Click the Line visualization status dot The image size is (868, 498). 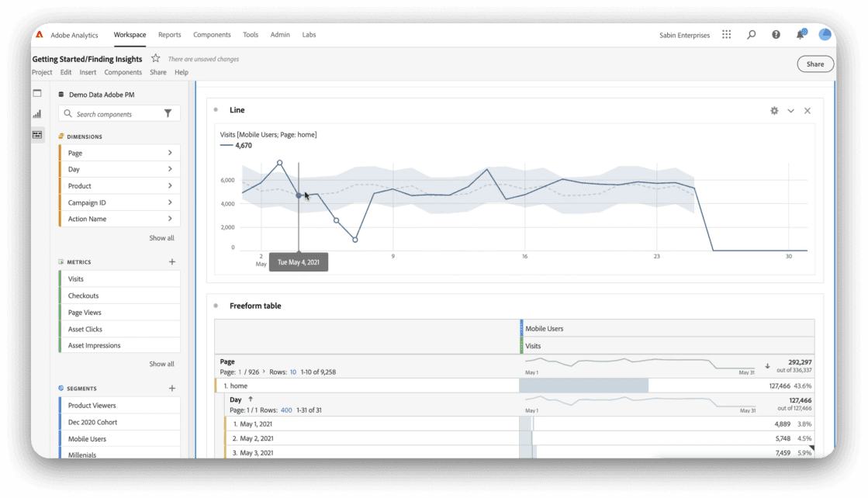[216, 109]
